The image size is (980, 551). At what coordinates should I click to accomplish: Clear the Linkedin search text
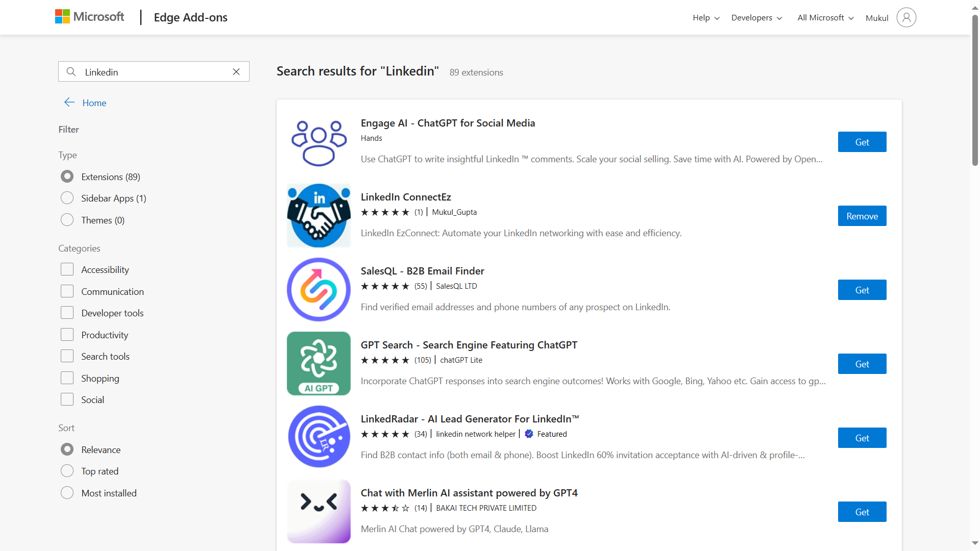point(236,72)
